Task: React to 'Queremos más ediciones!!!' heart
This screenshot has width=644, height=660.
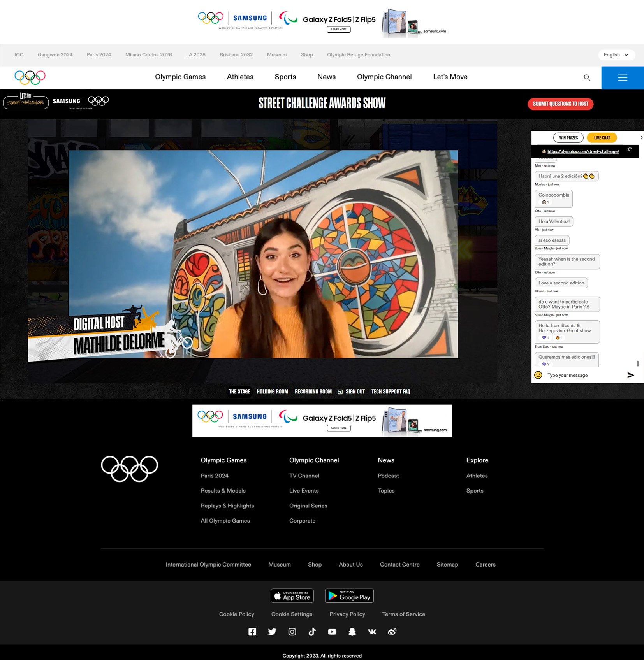Action: 545,364
